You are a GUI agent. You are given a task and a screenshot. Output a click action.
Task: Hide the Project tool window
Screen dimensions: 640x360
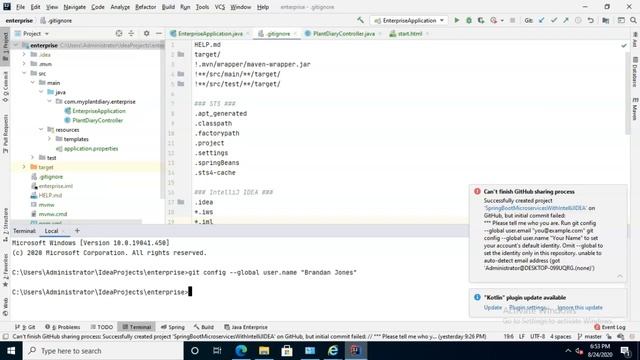[x=159, y=33]
